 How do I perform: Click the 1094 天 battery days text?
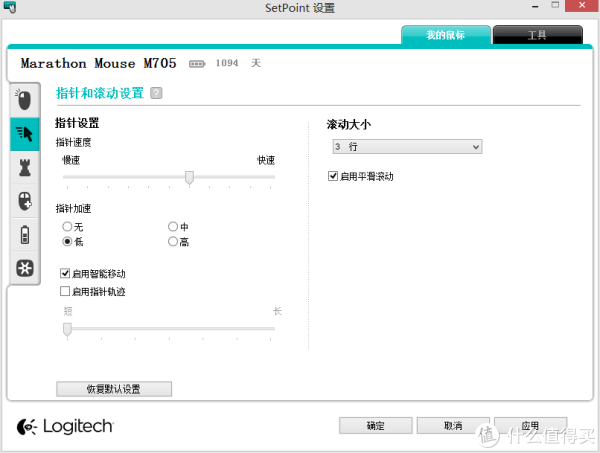[x=238, y=63]
